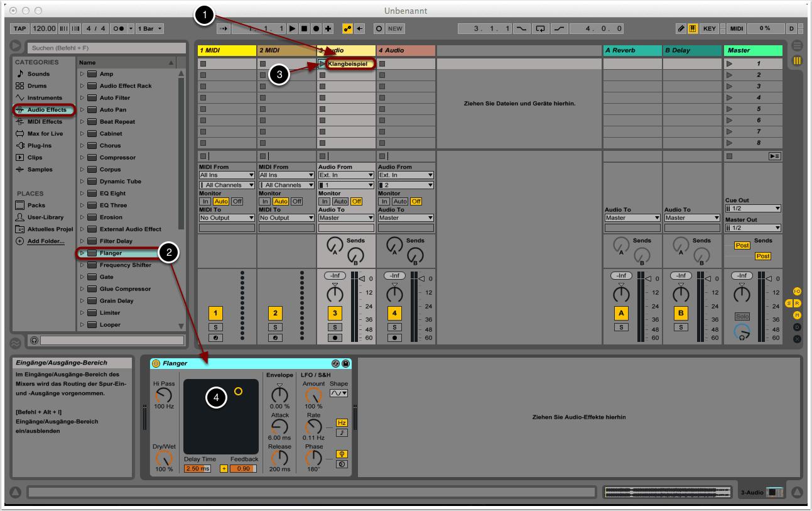The height and width of the screenshot is (511, 812).
Task: Click the Play button in transport bar
Action: [x=292, y=29]
